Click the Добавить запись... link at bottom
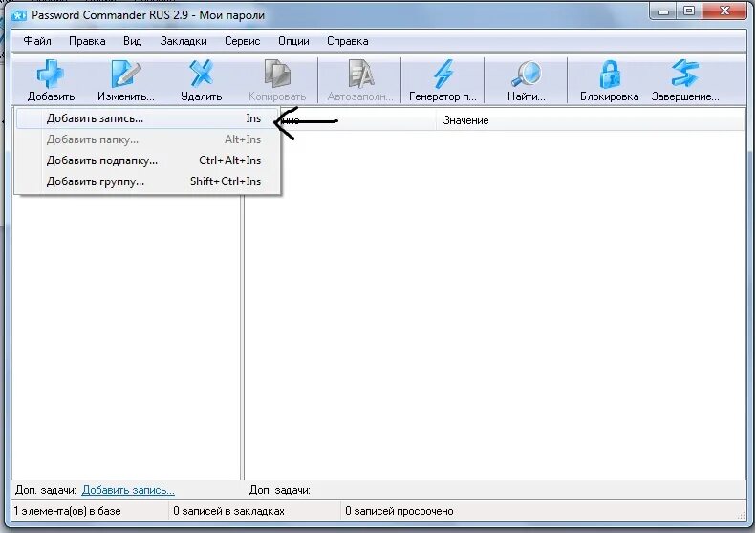 pos(128,490)
